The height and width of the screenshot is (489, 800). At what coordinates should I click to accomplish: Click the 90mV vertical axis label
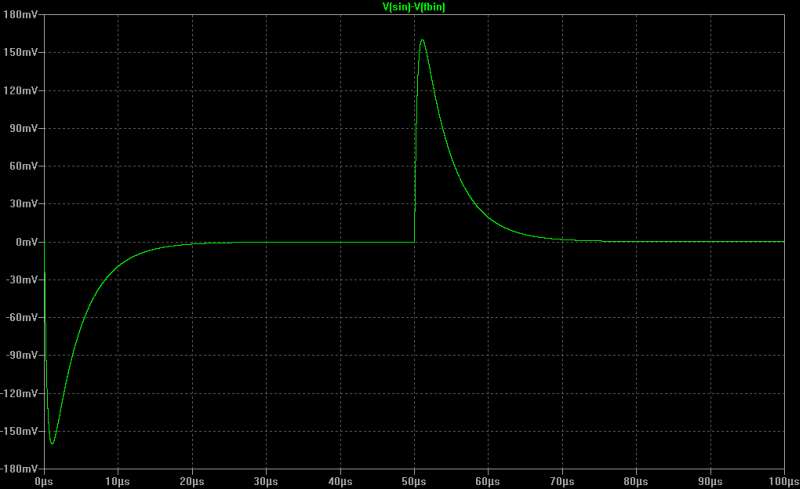pos(23,128)
